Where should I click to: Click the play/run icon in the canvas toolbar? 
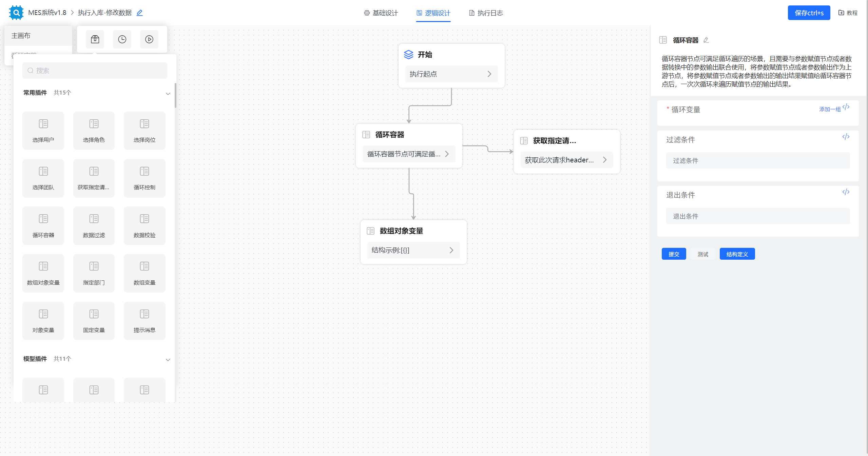[x=149, y=39]
